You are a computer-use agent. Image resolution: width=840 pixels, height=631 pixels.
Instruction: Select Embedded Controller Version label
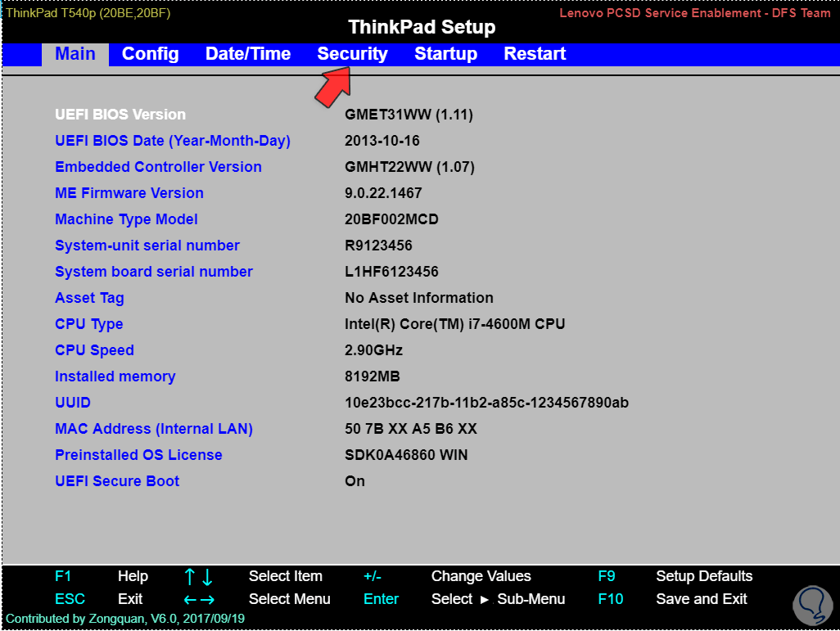click(x=158, y=167)
